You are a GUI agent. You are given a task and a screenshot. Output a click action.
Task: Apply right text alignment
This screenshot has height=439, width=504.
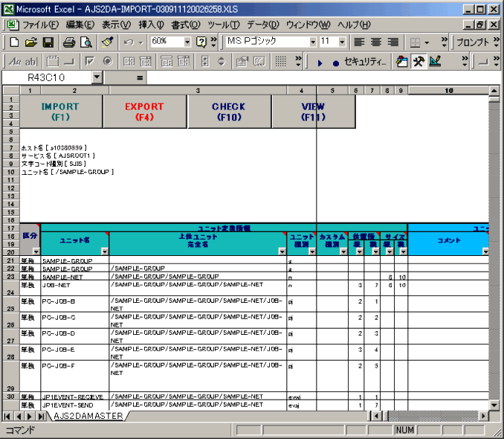pos(392,42)
